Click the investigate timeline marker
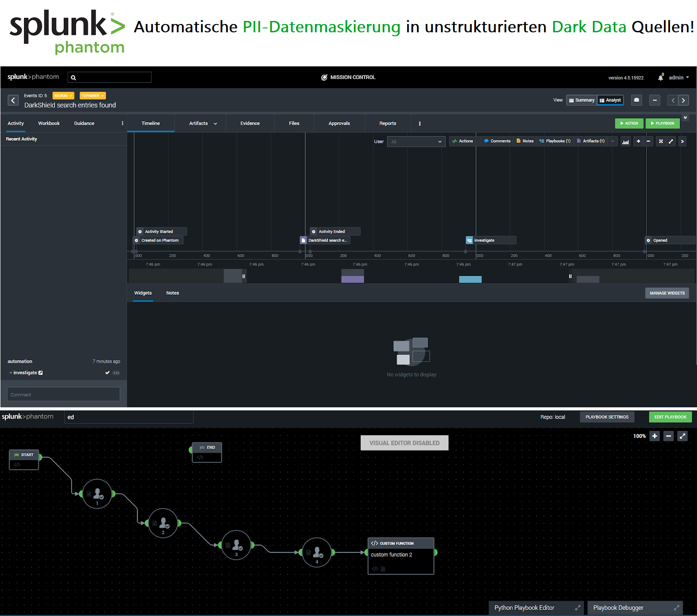 coord(491,240)
